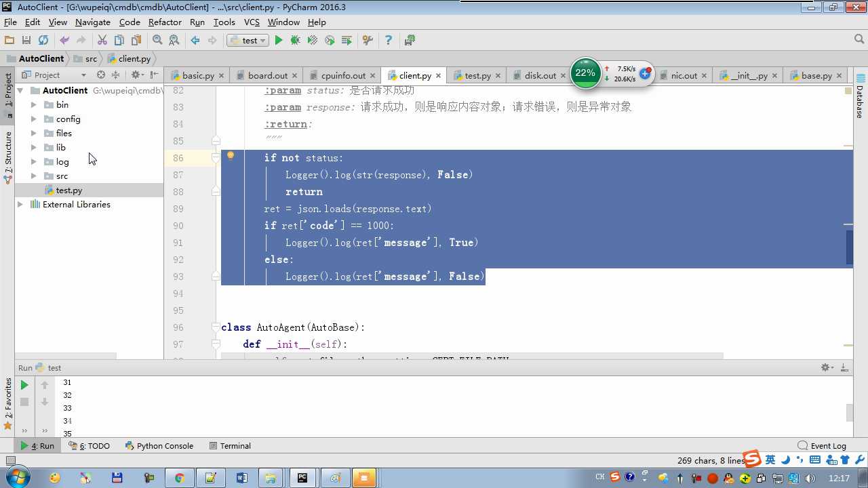The width and height of the screenshot is (868, 488).
Task: Toggle code fold marker at line 93
Action: 216,277
